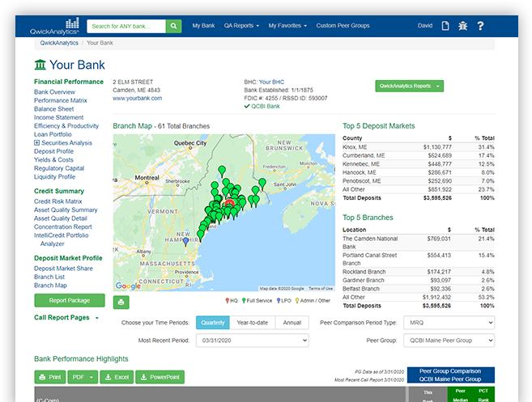Open the www.yourbank.com link
Viewport: 532px width, 402px height.
tap(138, 99)
